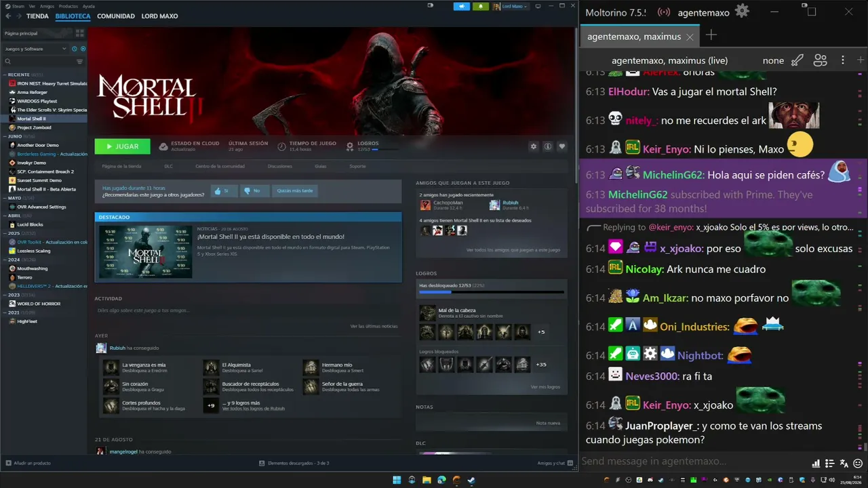The image size is (868, 488).
Task: Open the LORD MAXO profile tab
Action: coord(159,16)
